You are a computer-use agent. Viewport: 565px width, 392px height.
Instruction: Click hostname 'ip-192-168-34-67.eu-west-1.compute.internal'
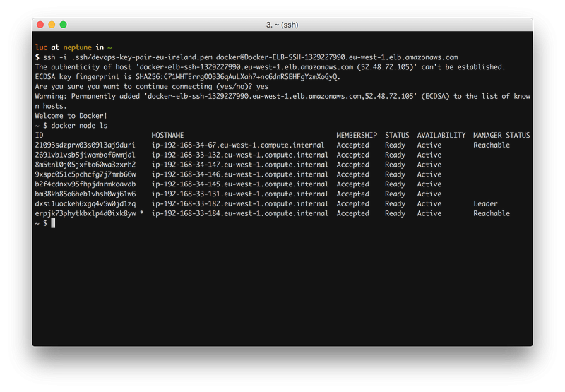238,145
